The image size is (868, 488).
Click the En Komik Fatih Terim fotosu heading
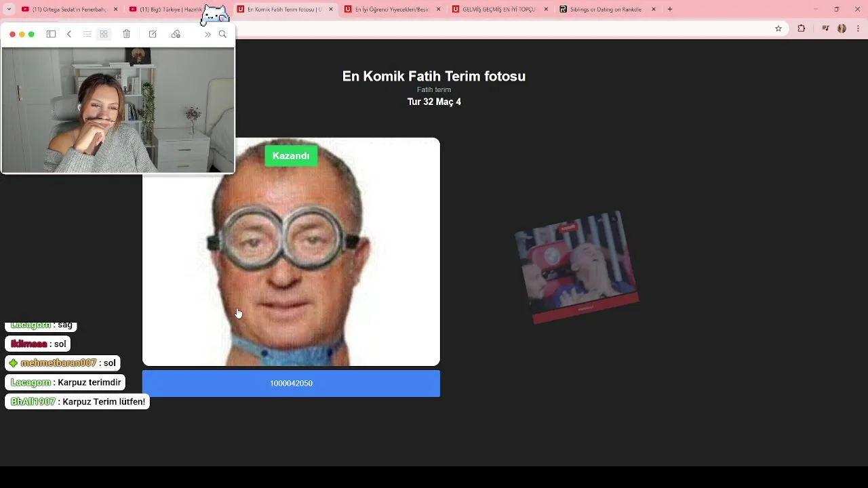click(x=434, y=76)
